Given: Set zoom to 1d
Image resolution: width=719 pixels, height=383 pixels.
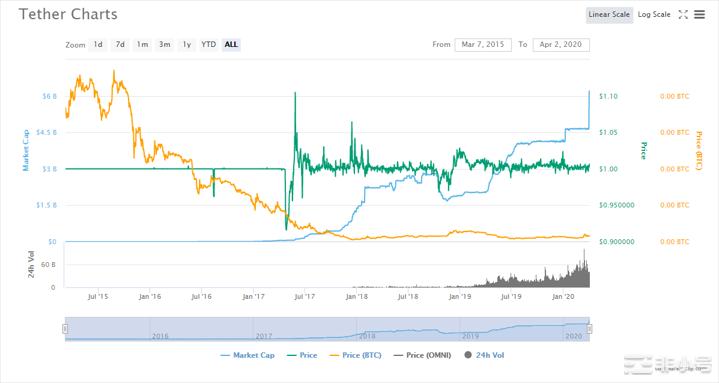Looking at the screenshot, I should coord(98,44).
